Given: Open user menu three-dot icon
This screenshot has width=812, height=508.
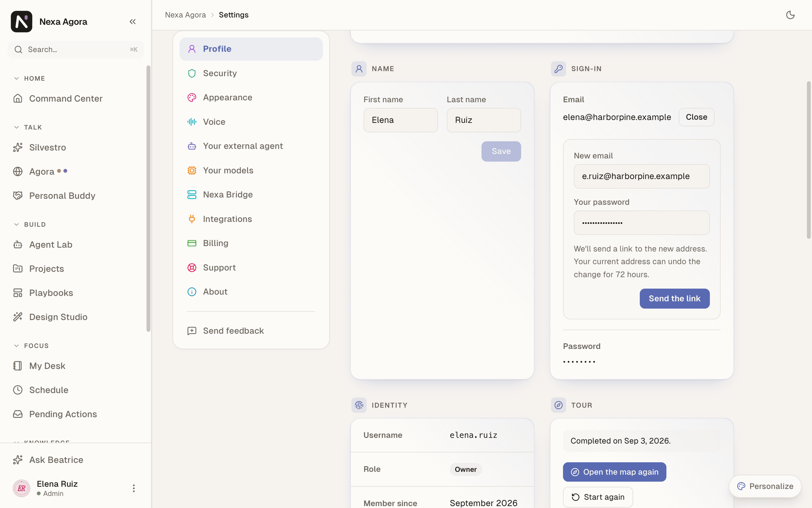Looking at the screenshot, I should click(134, 488).
